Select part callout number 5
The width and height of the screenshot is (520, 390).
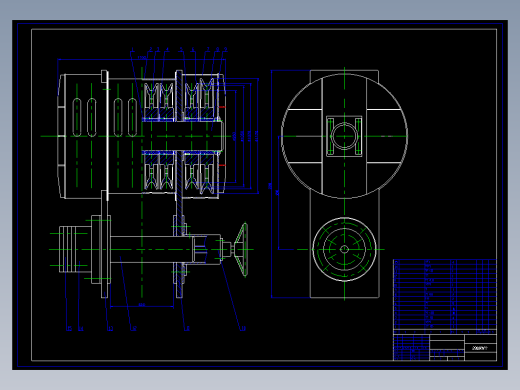click(181, 49)
